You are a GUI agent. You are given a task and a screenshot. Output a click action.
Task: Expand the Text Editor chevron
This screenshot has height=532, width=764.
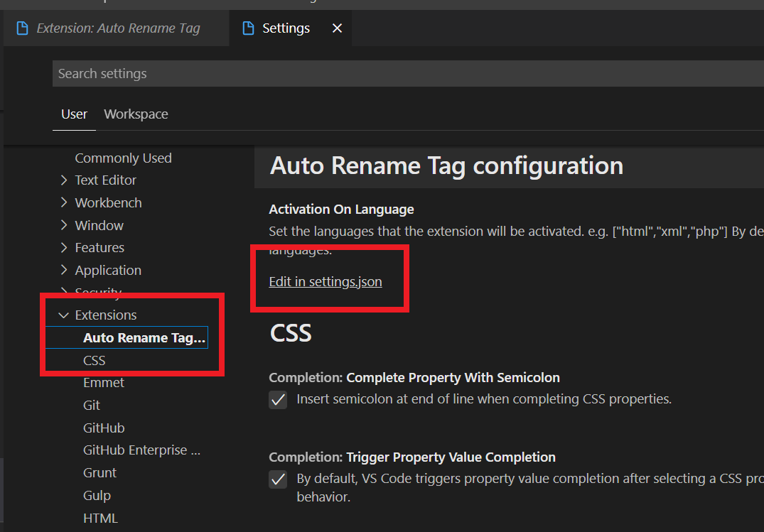pyautogui.click(x=64, y=180)
